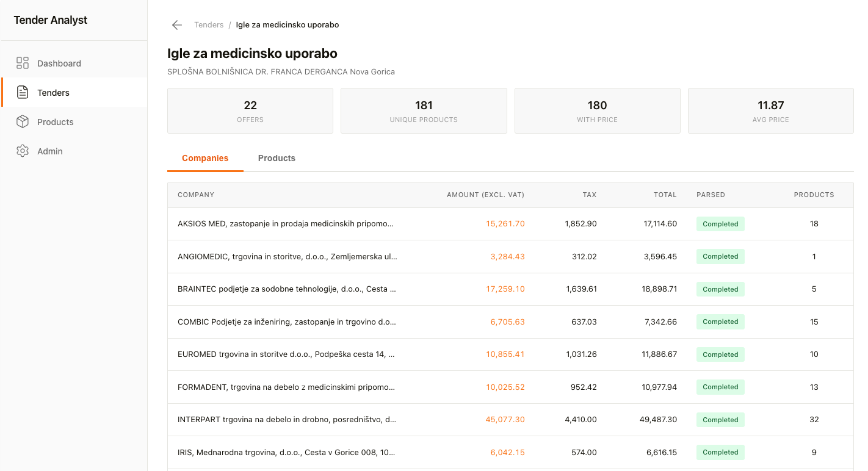Click the Completed badge for EUROMED

[x=720, y=354]
